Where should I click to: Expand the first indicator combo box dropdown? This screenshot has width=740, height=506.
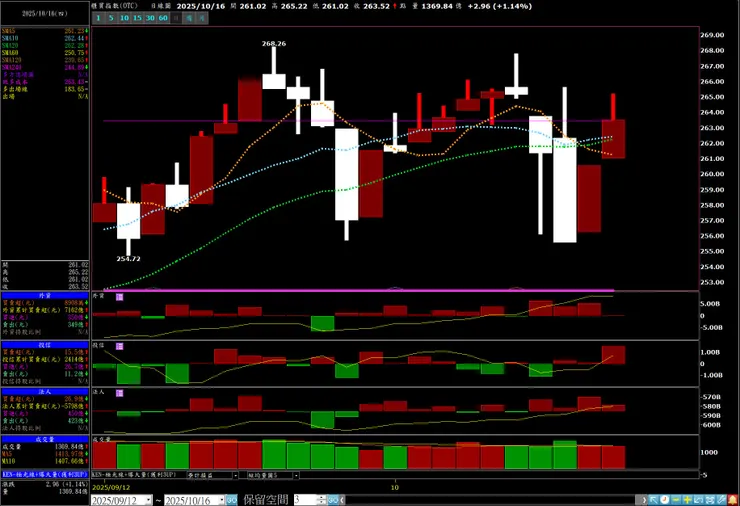235,475
